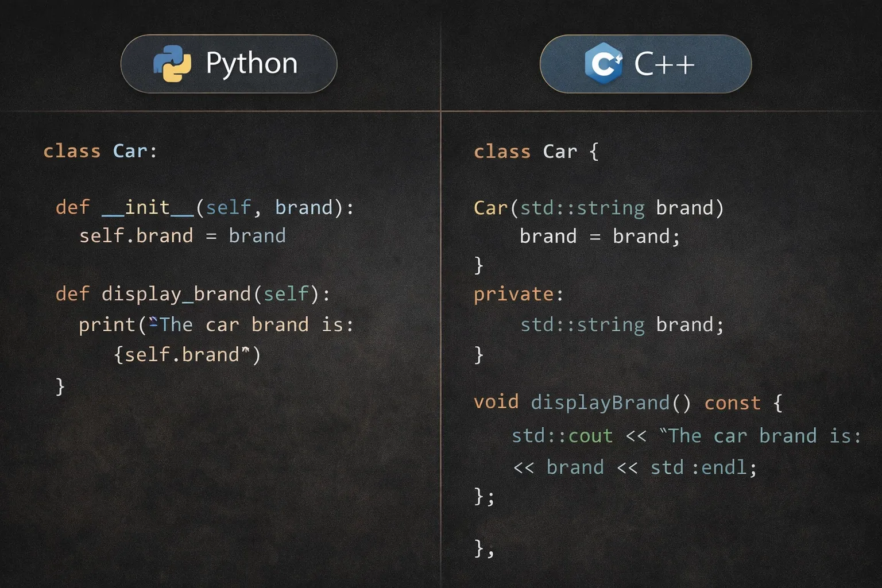The height and width of the screenshot is (588, 882).
Task: Select the C++ badge at the top
Action: [x=645, y=64]
